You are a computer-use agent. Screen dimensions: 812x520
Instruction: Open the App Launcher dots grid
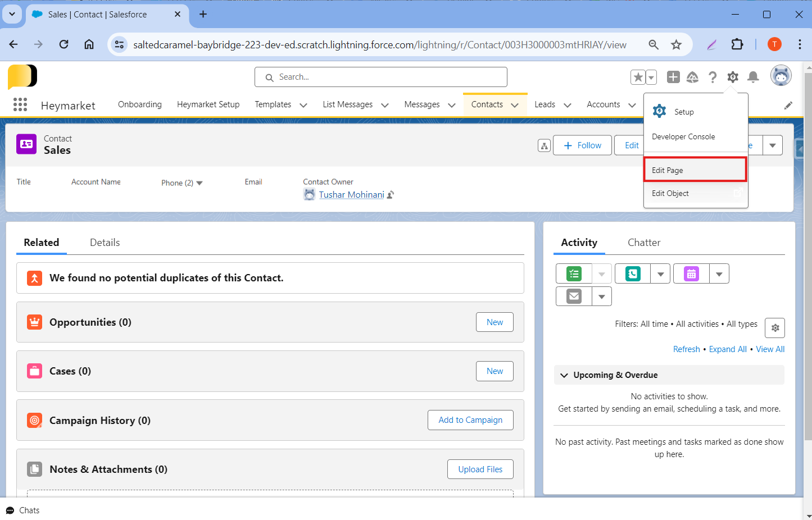[20, 104]
